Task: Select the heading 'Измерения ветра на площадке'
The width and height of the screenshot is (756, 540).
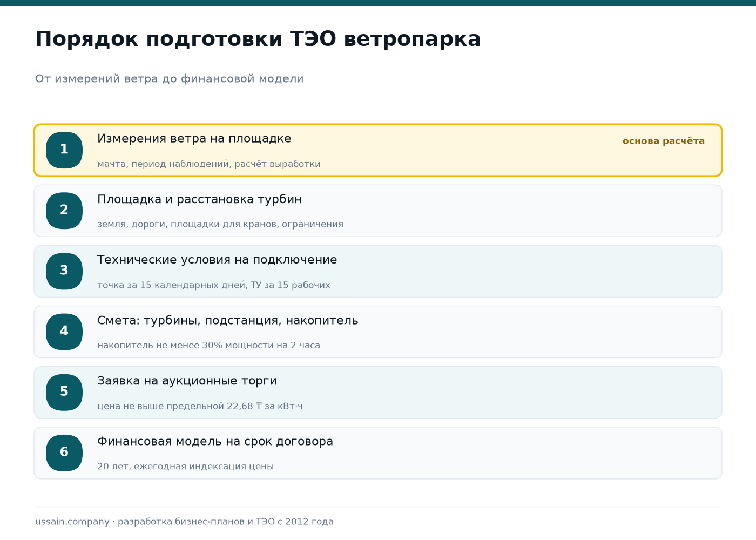Action: pos(194,139)
